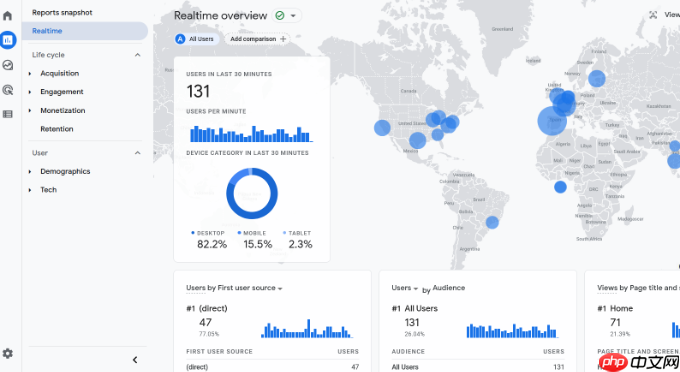680x372 pixels.
Task: Click the All Users comparison chip
Action: click(x=196, y=39)
